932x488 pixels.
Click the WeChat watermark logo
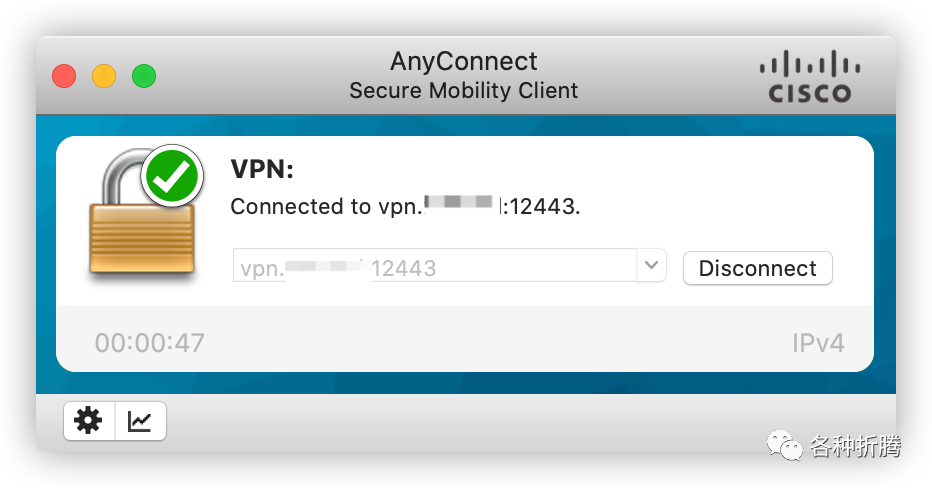point(785,446)
